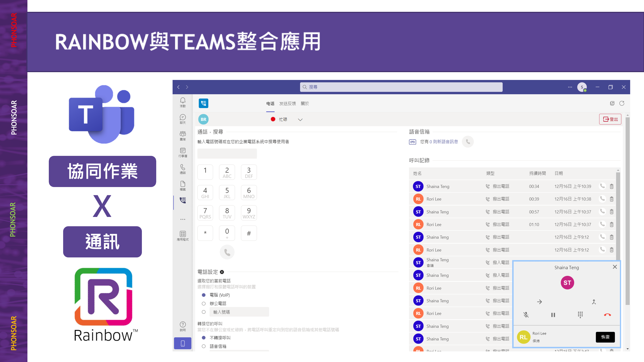The image size is (644, 362).
Task: Click the mobile device icon at sidebar bottom
Action: [x=183, y=343]
